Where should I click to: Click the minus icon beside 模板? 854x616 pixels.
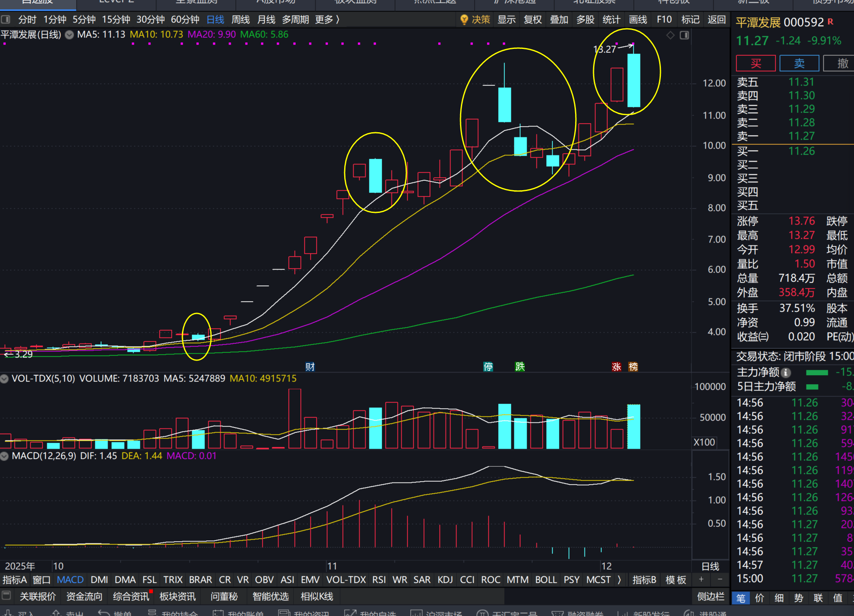coord(720,580)
